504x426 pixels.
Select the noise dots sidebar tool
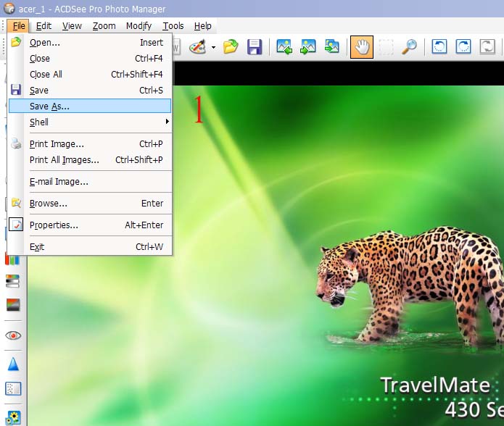tap(13, 389)
